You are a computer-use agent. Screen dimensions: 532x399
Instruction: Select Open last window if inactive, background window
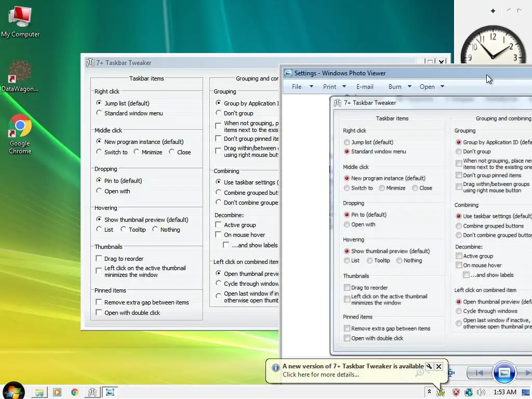[x=247, y=297]
